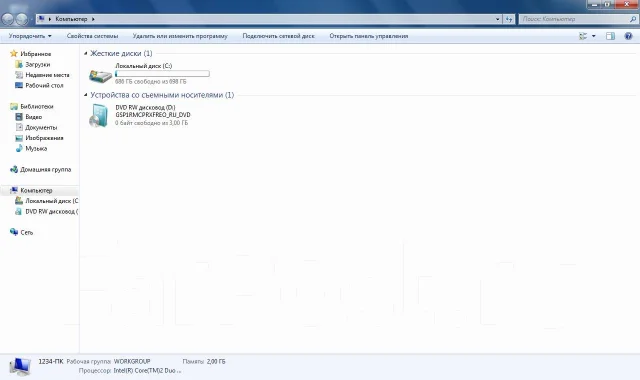640x380 pixels.
Task: Click 'Открыть панель управления' button
Action: coord(369,36)
